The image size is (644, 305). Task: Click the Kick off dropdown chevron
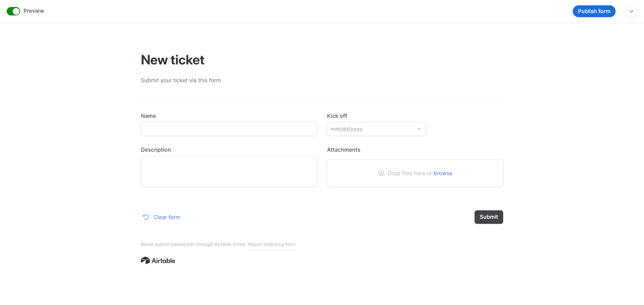tap(419, 129)
